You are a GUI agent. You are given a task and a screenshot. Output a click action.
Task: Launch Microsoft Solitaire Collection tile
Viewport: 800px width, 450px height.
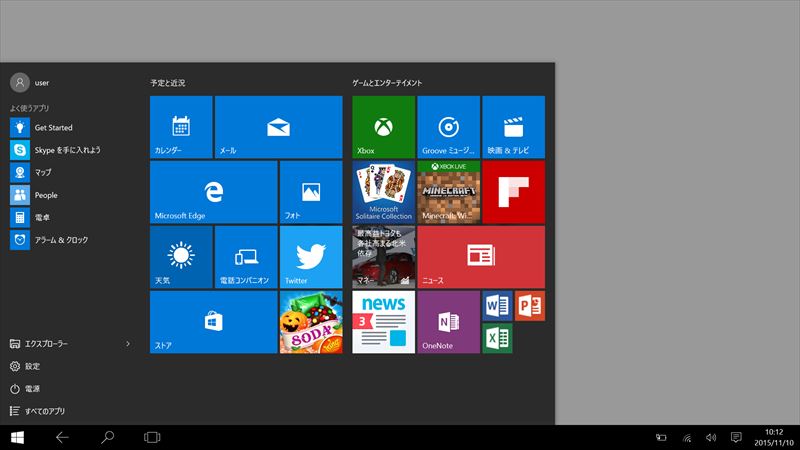click(384, 192)
